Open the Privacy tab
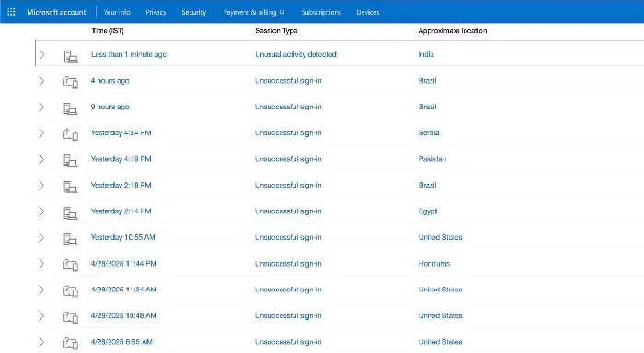644x353 pixels. tap(155, 12)
